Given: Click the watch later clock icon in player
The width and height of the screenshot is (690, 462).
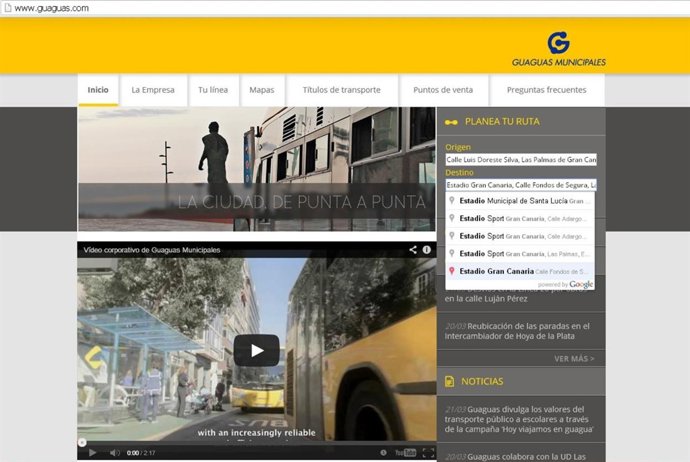Looking at the screenshot, I should (x=383, y=452).
